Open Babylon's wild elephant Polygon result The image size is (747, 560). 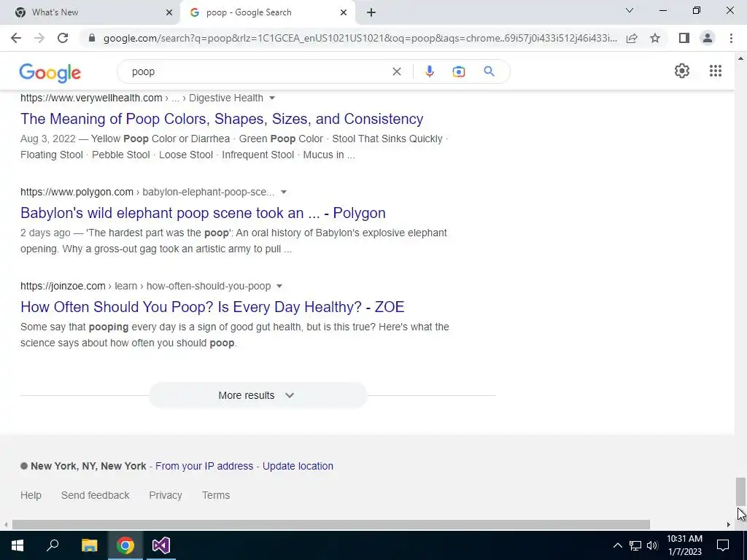pos(203,213)
